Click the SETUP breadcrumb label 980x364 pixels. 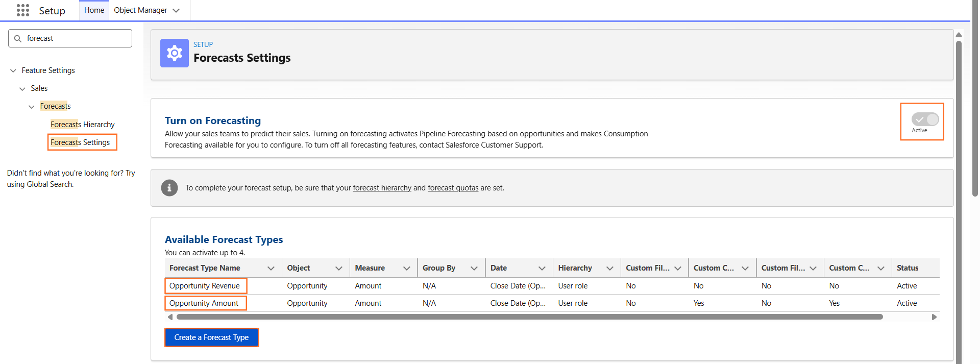[x=203, y=44]
